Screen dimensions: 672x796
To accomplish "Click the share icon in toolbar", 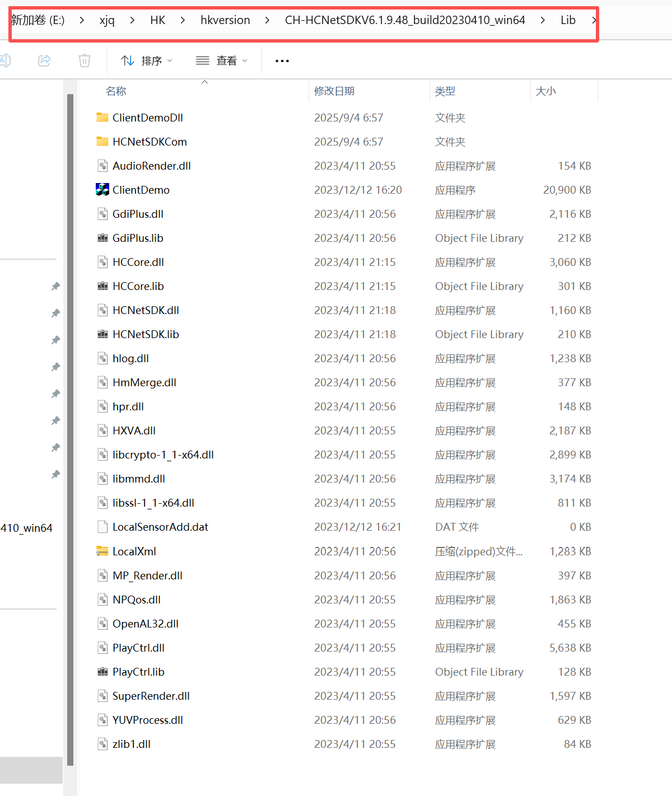I will [x=44, y=60].
